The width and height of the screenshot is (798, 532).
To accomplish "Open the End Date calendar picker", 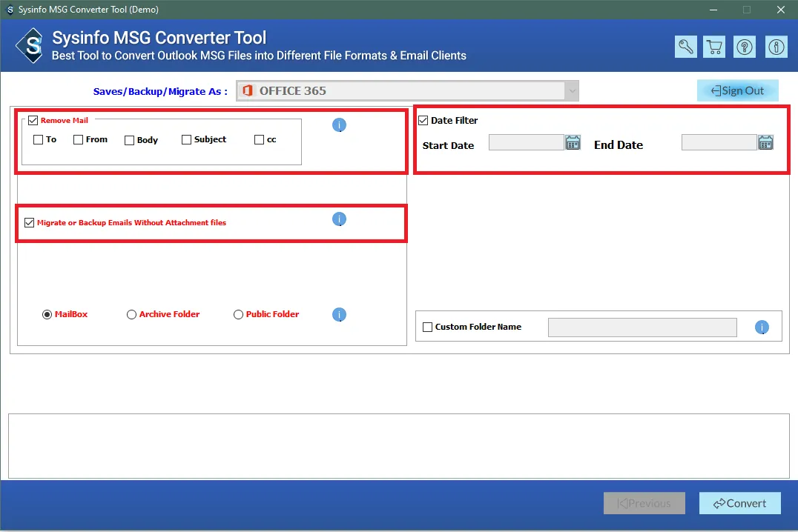I will coord(765,143).
